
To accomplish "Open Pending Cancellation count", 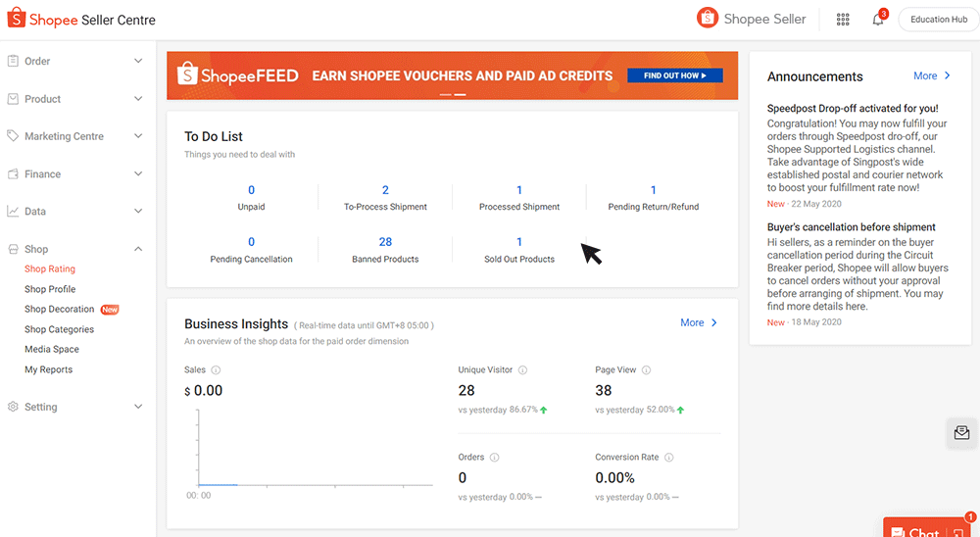I will click(x=251, y=242).
